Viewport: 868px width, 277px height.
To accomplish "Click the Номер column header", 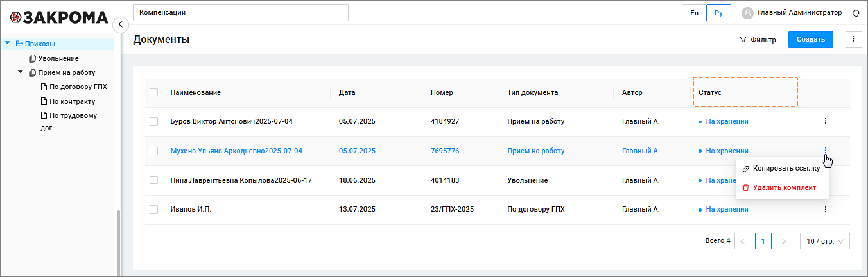I will point(442,92).
